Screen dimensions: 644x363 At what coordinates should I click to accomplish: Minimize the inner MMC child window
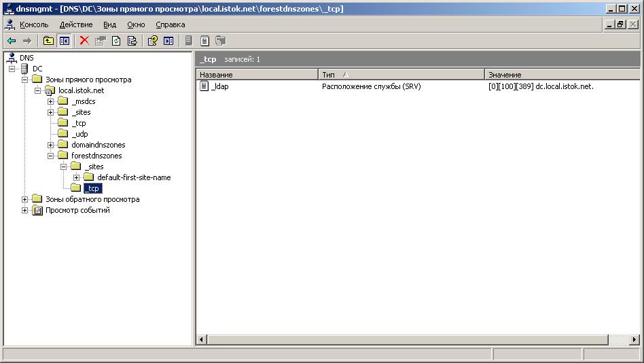609,24
